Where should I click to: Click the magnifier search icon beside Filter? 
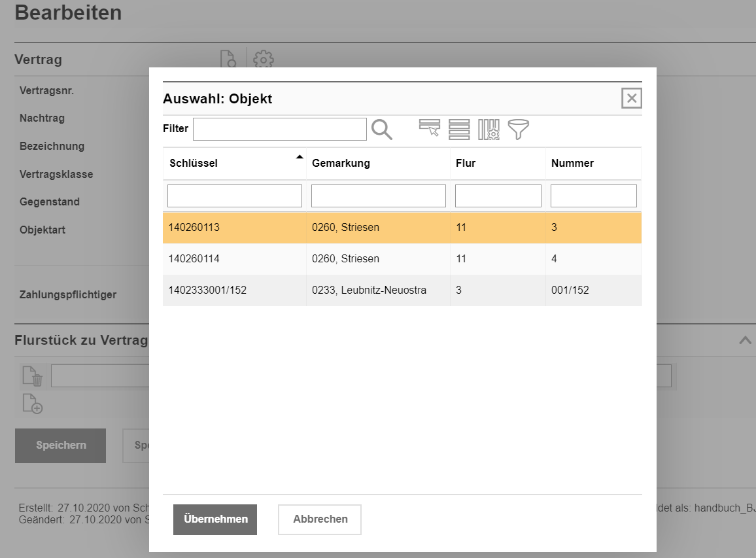tap(382, 130)
